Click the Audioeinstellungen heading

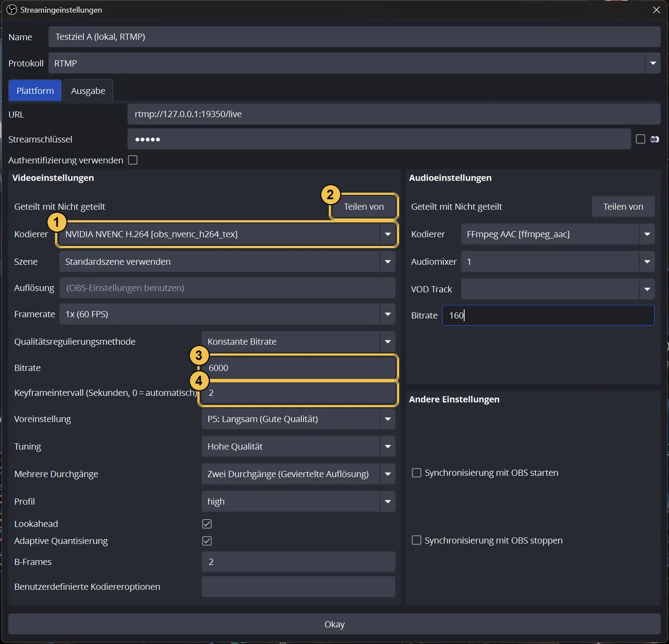tap(450, 178)
